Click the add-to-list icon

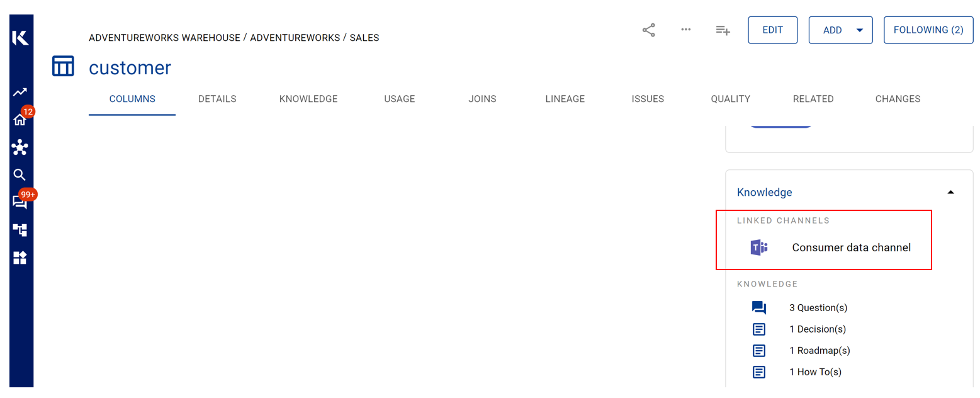(723, 30)
